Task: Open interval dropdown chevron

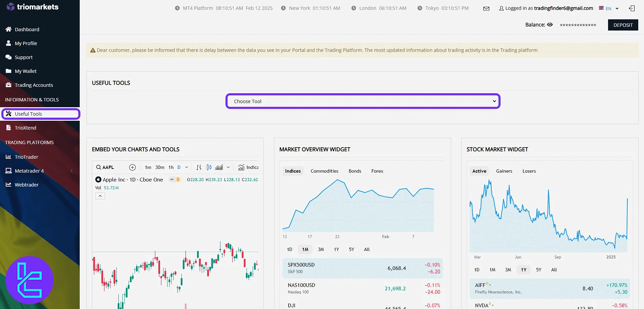Action: click(x=187, y=167)
